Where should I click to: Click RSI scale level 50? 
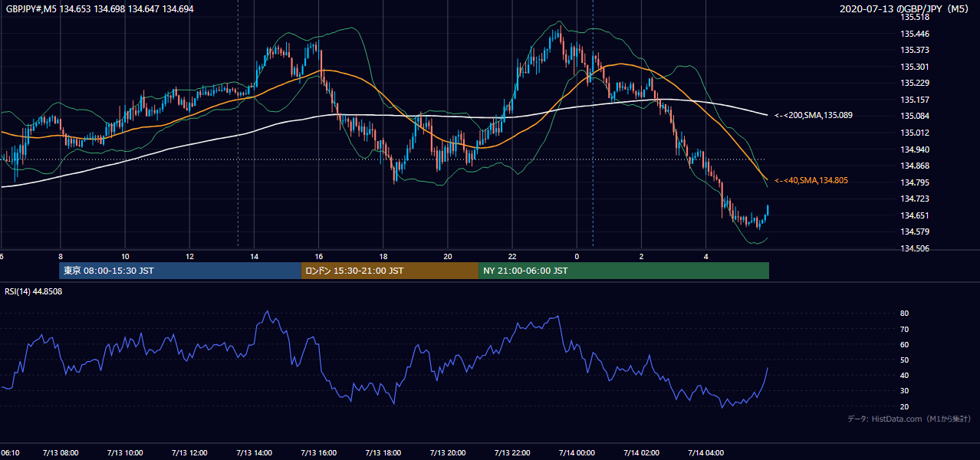click(x=904, y=360)
